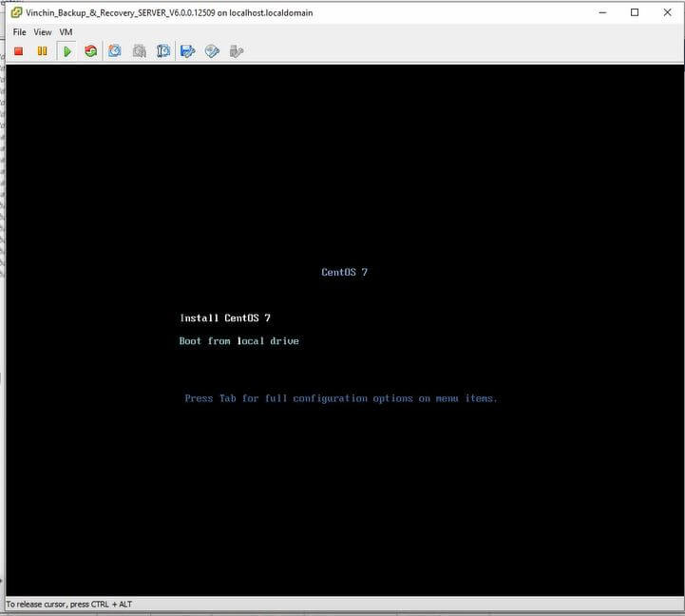
Task: Select Boot from local drive entry
Action: coord(239,341)
